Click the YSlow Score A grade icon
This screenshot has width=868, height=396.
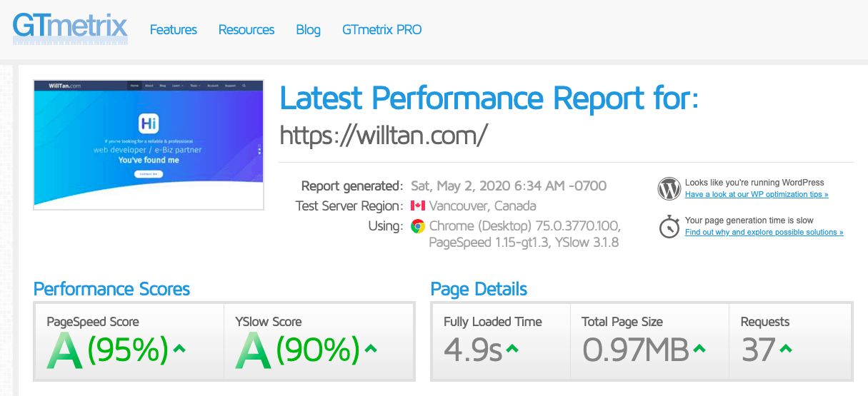pyautogui.click(x=254, y=350)
